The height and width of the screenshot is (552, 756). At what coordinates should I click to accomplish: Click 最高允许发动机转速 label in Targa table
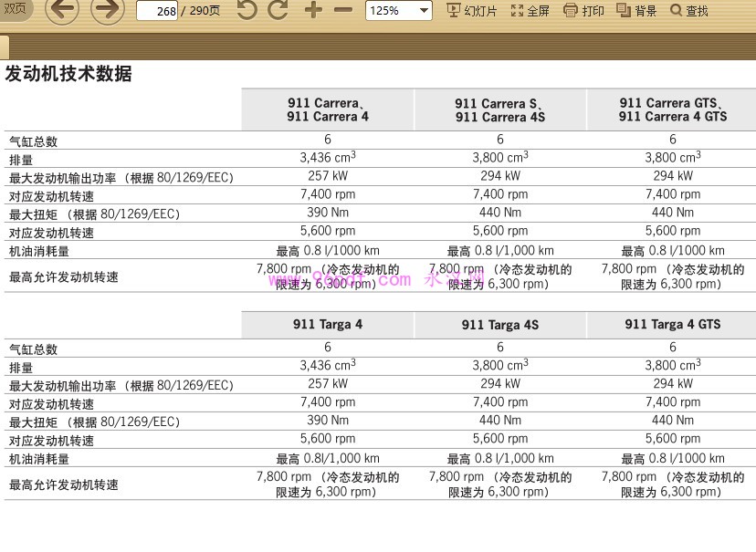point(64,485)
